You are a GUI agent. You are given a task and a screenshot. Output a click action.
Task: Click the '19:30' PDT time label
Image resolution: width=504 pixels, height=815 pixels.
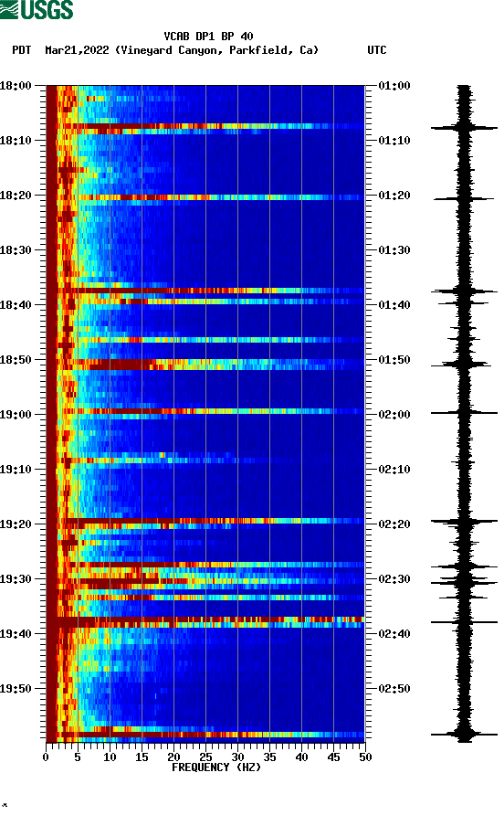[x=16, y=579]
